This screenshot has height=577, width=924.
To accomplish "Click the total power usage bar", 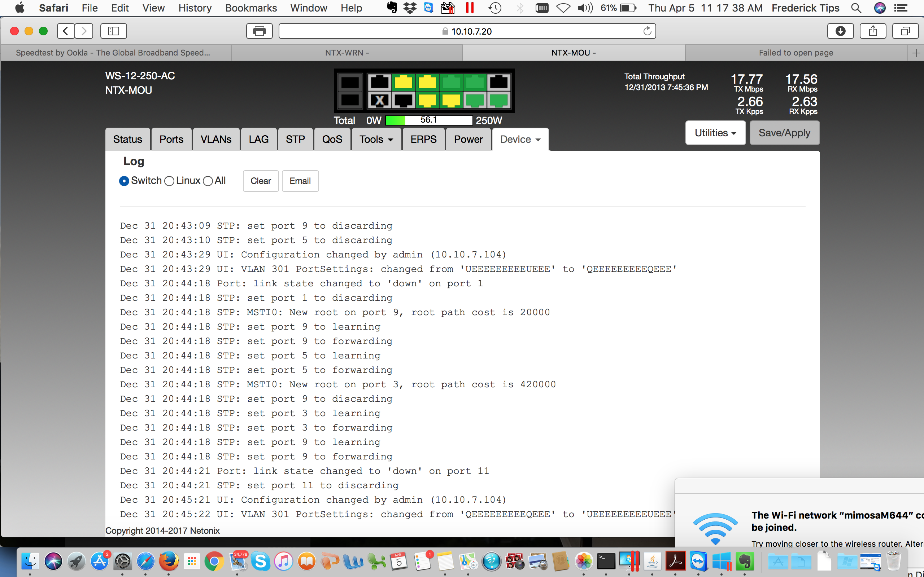I will pyautogui.click(x=429, y=120).
